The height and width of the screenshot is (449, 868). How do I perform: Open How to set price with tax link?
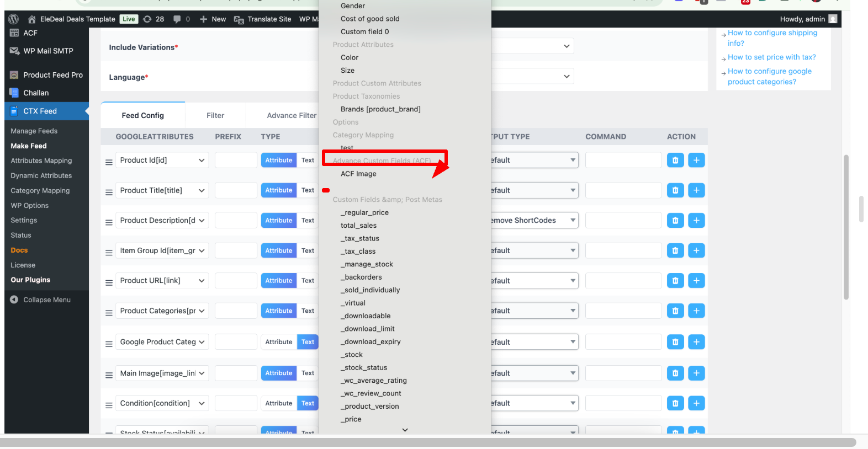(x=771, y=57)
